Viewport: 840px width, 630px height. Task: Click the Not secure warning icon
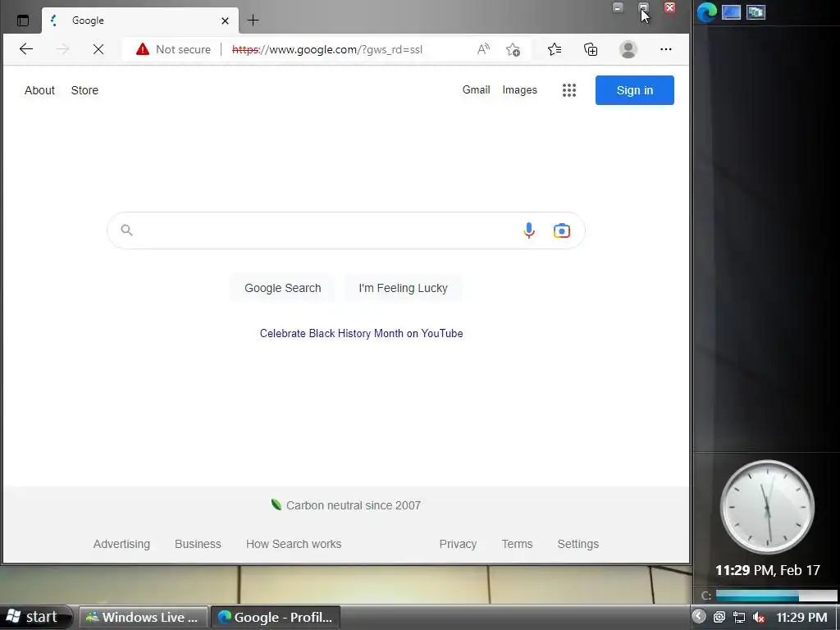point(143,49)
